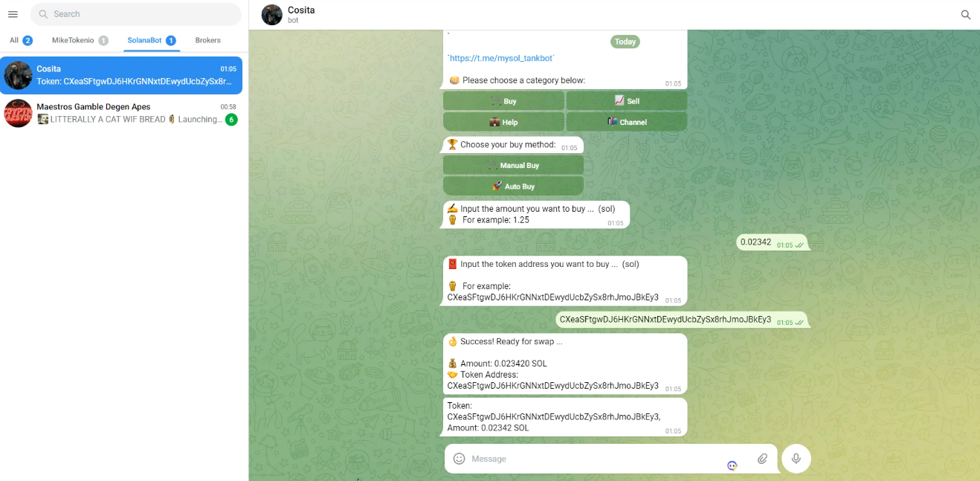Focus the Message input field
This screenshot has height=481, width=980.
tap(595, 459)
